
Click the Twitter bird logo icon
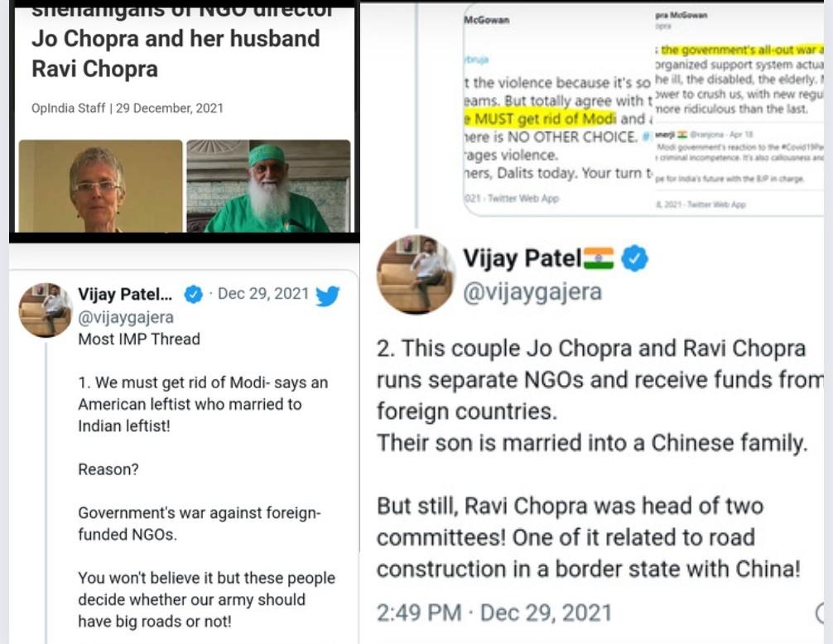327,296
